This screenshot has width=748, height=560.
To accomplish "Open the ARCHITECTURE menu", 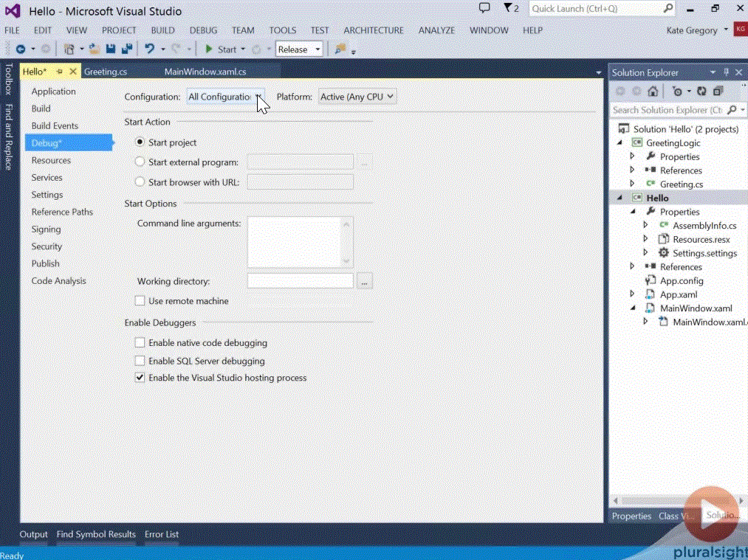I will coord(374,30).
